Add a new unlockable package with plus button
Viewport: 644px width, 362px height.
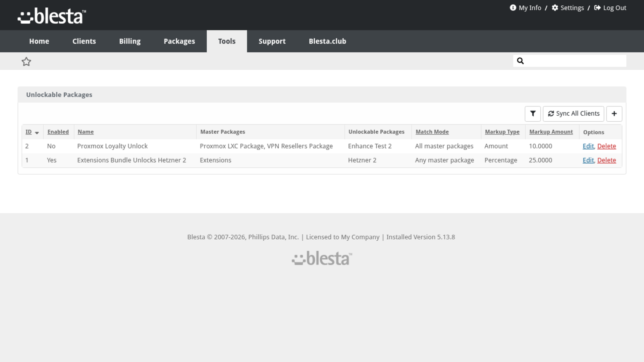614,114
